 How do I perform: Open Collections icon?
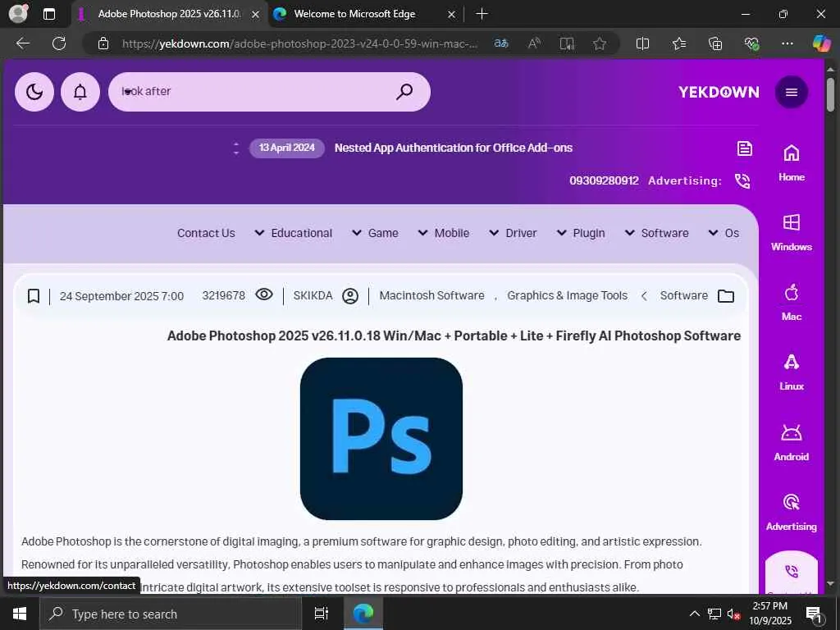coord(715,43)
